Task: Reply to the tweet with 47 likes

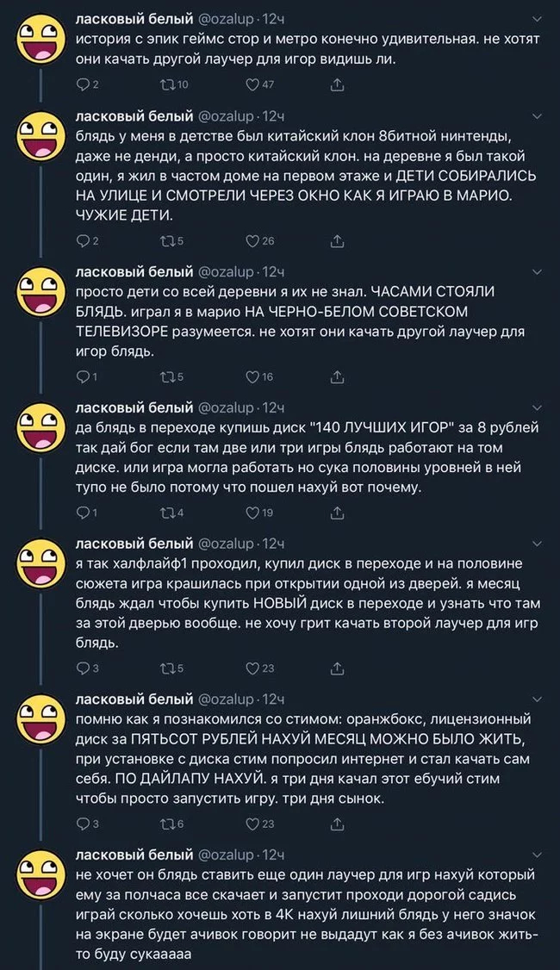Action: (x=83, y=84)
